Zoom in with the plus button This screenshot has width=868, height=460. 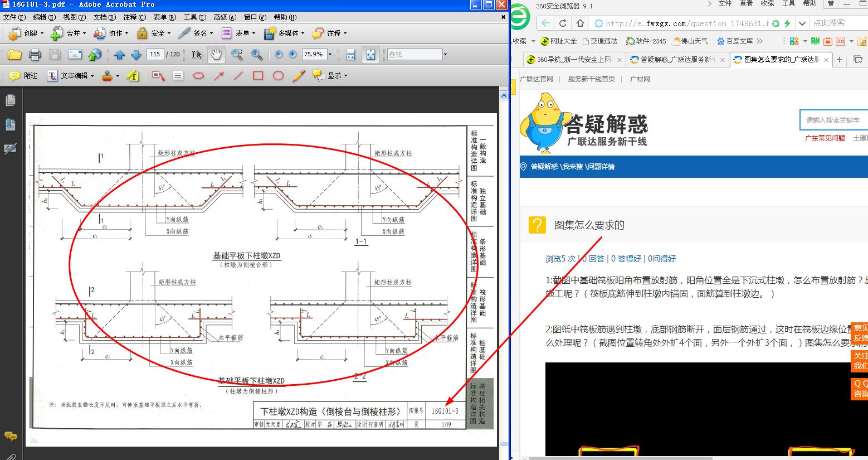[292, 55]
